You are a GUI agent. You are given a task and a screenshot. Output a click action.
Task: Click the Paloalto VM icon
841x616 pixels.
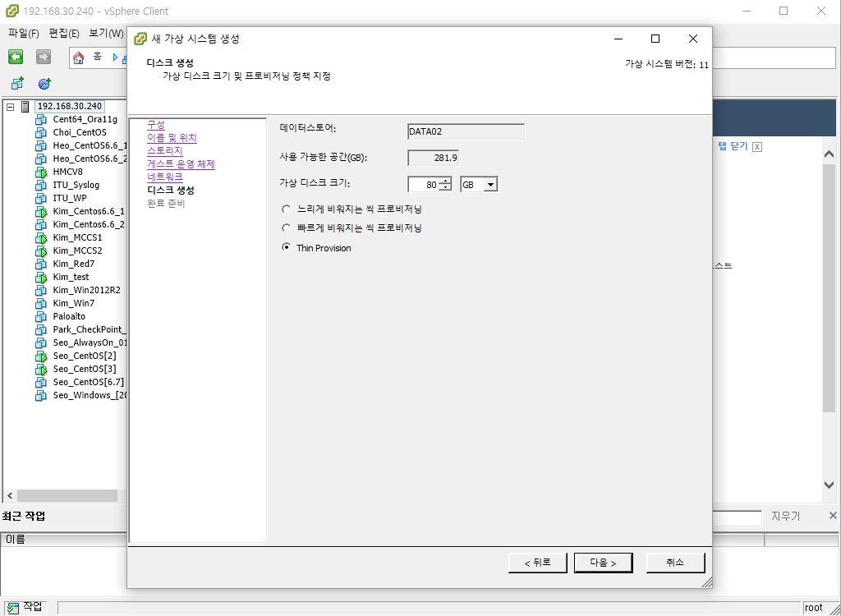[41, 316]
